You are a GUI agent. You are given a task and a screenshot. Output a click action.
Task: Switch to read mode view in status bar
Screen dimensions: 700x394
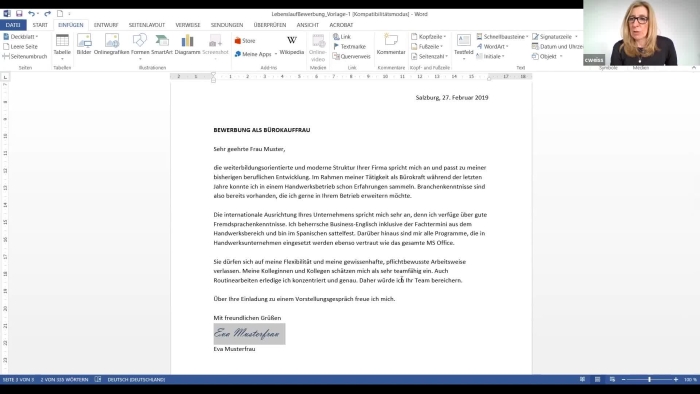582,379
